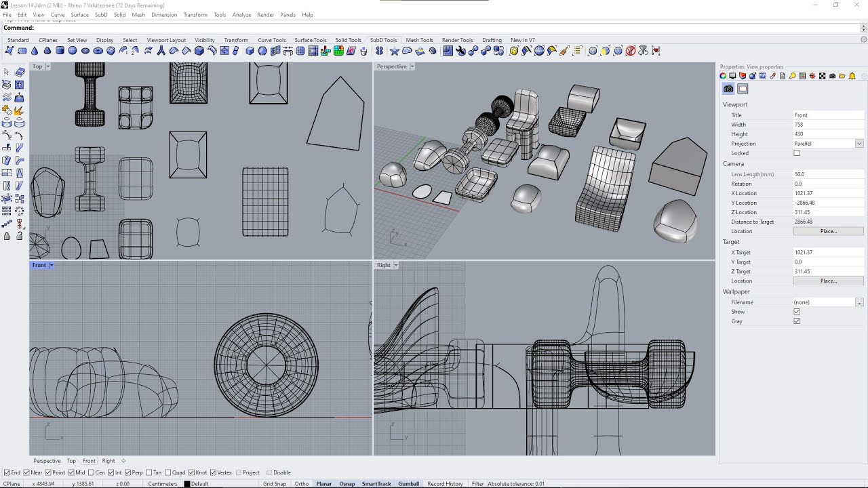Open the File menu
This screenshot has height=488, width=868.
click(7, 14)
